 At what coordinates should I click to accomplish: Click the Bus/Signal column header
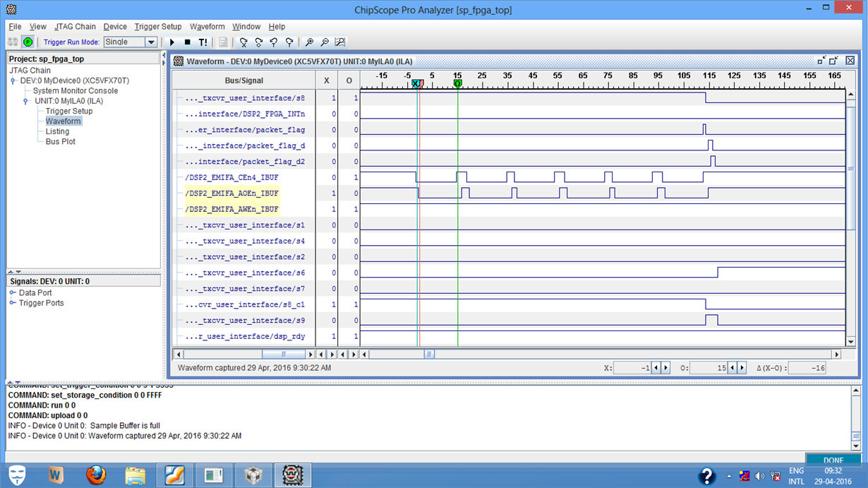coord(244,81)
